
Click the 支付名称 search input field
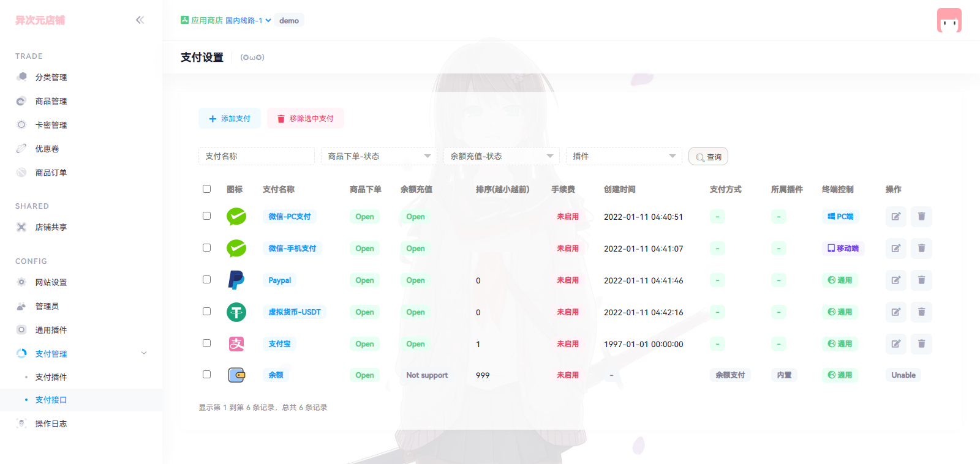click(x=256, y=156)
